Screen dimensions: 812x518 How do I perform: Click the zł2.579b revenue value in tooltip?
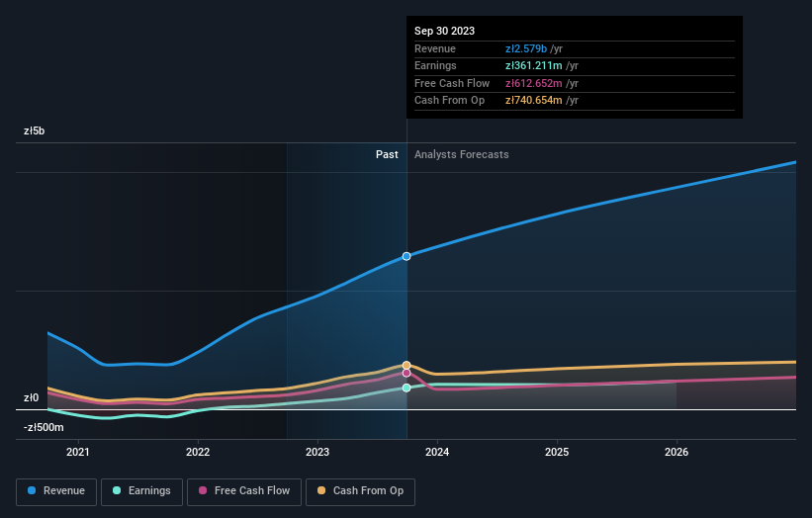tap(526, 48)
